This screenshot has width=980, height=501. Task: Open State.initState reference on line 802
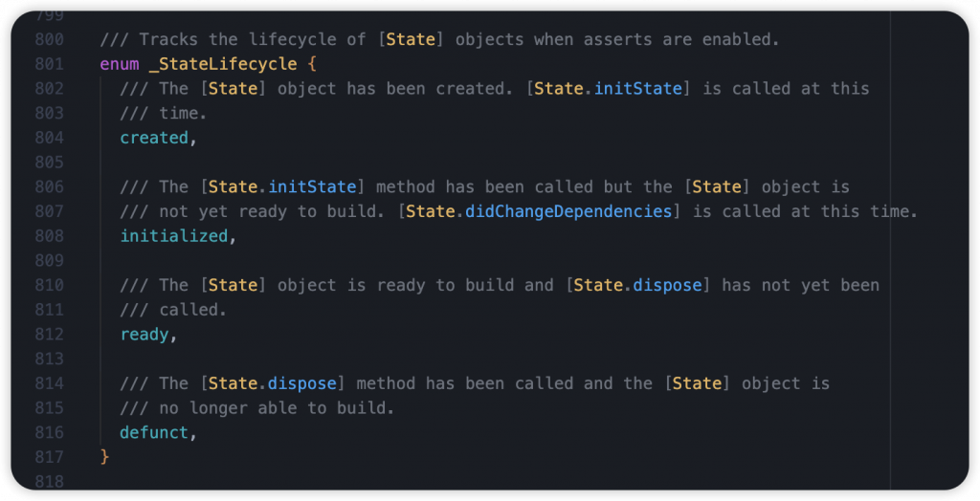[608, 88]
